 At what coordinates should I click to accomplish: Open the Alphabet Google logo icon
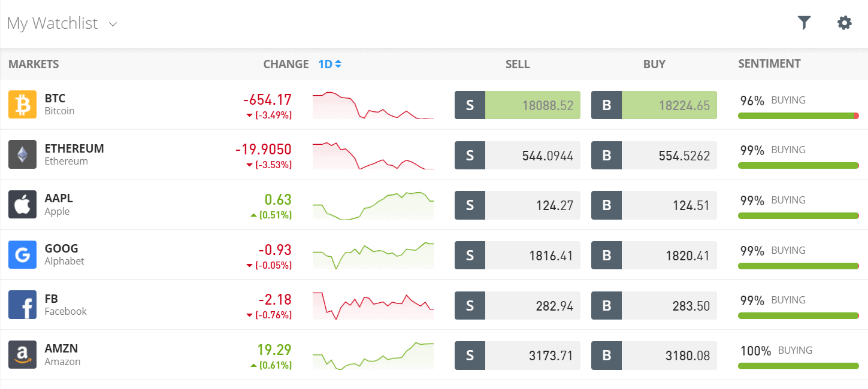[x=22, y=254]
